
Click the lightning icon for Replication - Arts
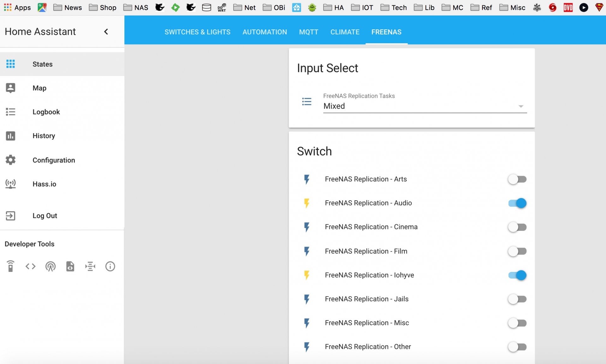pos(306,179)
